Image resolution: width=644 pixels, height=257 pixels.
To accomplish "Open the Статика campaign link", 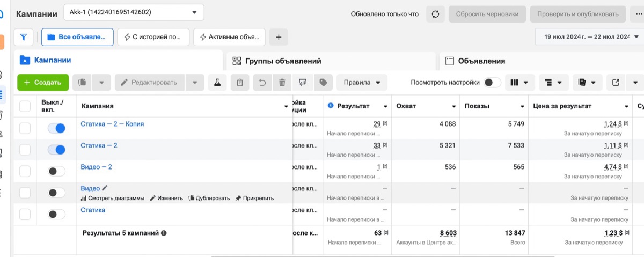I will 93,210.
